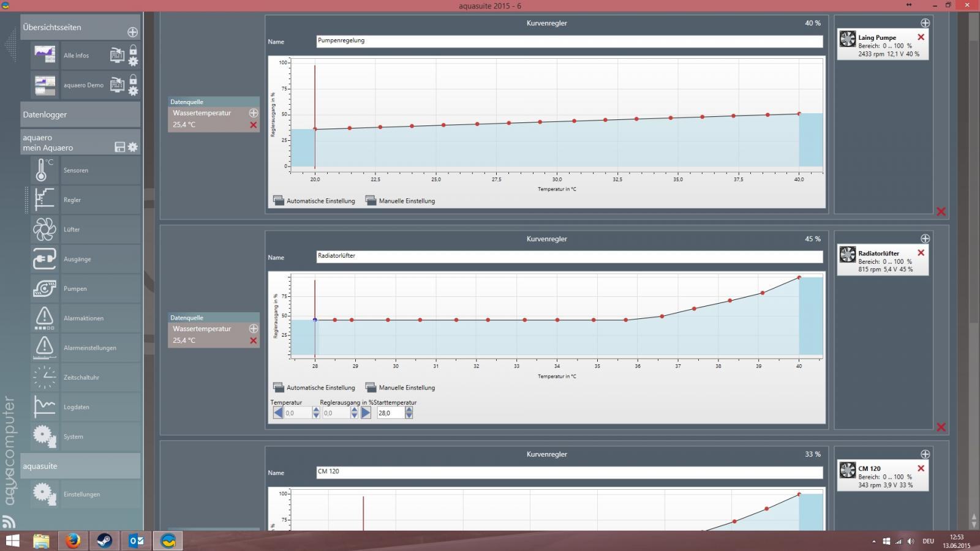
Task: Click the Laing Pumpe fan icon
Action: (848, 39)
